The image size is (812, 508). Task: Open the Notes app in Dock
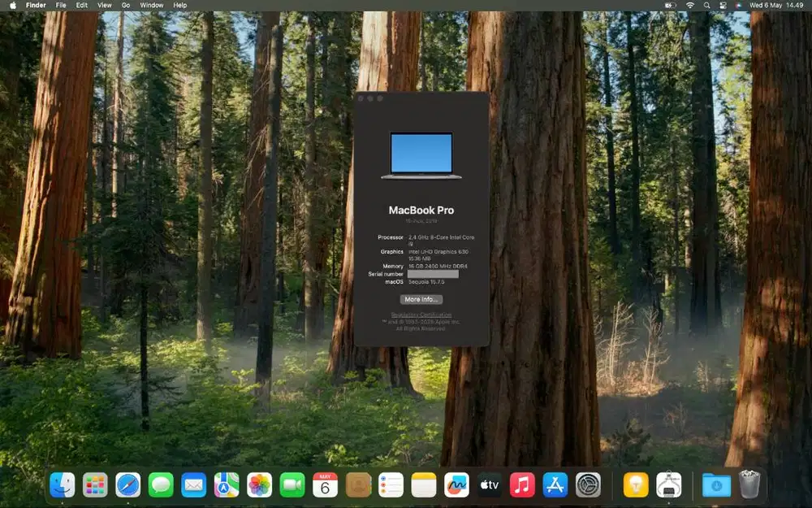pos(424,485)
